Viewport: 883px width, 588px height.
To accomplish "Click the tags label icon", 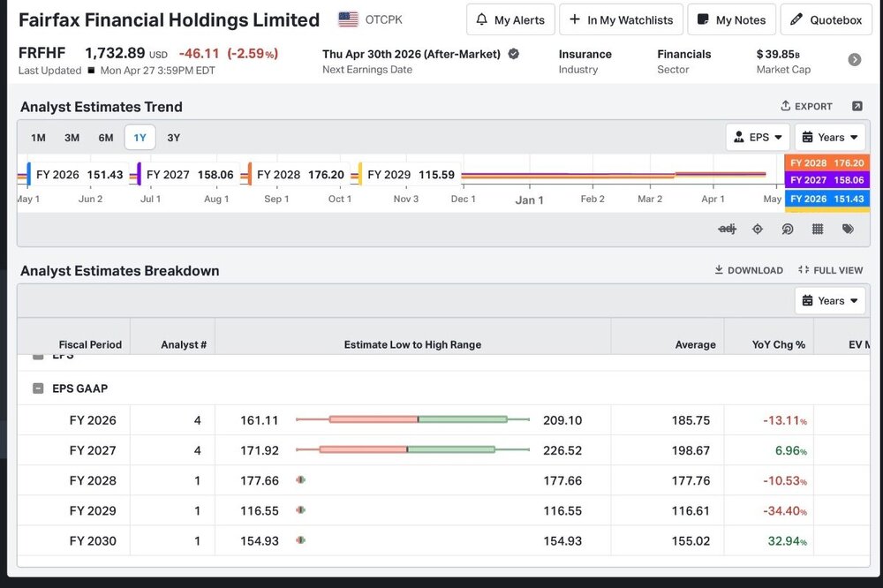I will click(848, 229).
